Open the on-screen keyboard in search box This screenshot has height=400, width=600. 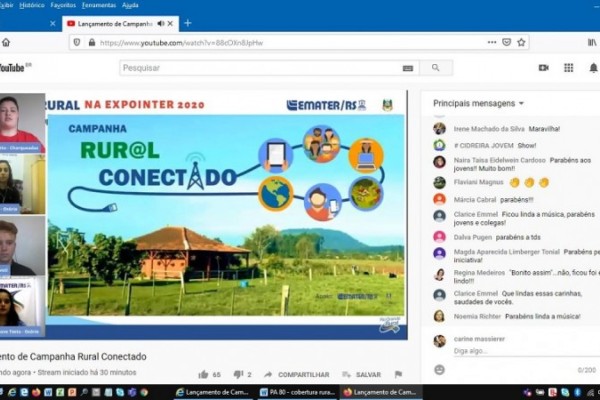coord(407,68)
